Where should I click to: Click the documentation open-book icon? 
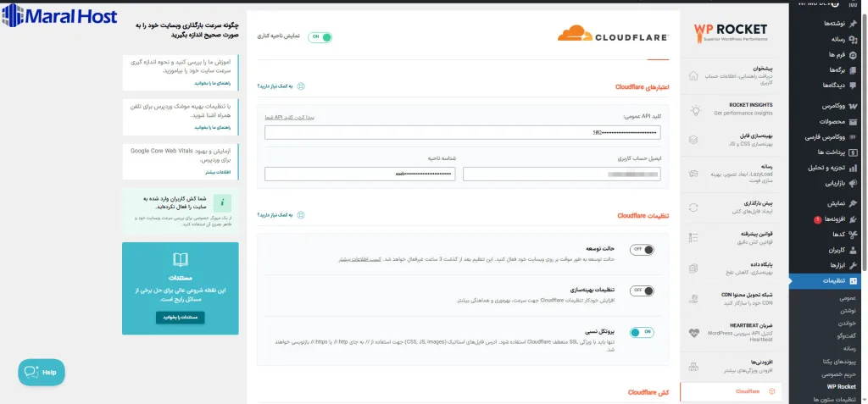181,259
